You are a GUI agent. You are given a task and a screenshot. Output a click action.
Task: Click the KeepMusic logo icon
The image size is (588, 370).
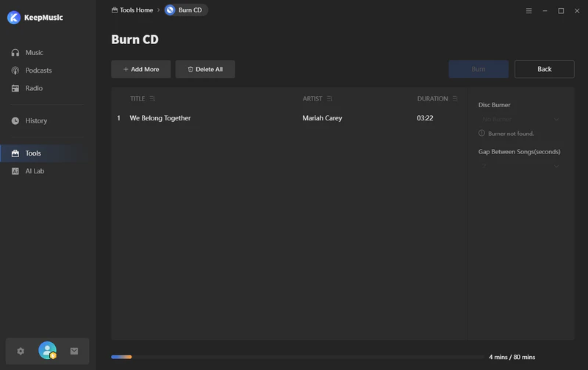(14, 17)
